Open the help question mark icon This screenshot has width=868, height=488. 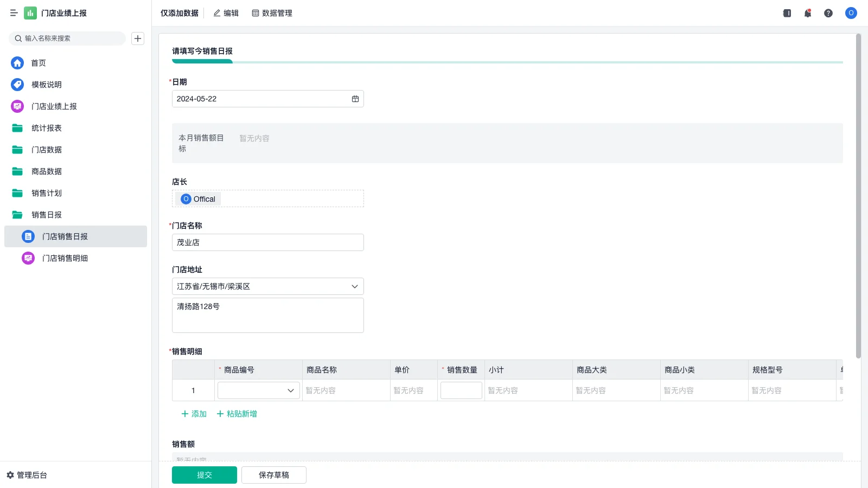coord(828,13)
